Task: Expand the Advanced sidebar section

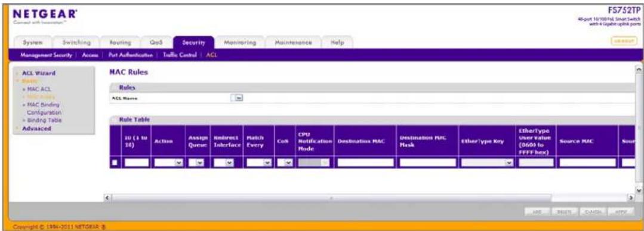Action: click(x=36, y=128)
